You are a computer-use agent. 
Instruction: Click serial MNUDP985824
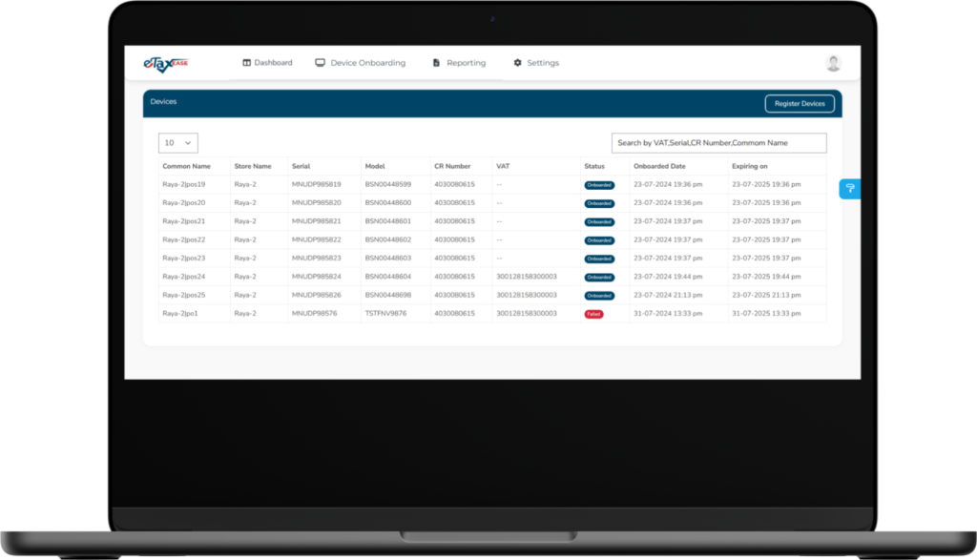(x=317, y=277)
